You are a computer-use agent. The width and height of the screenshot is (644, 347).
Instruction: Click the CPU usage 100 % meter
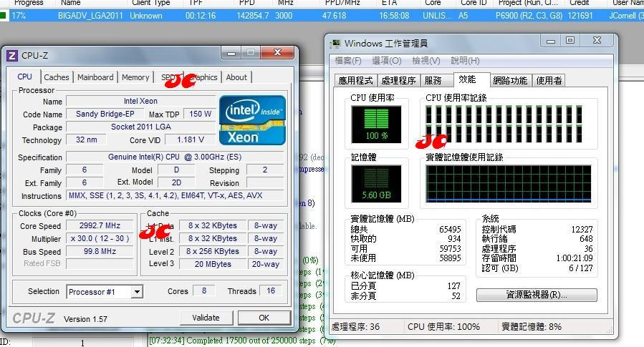376,124
